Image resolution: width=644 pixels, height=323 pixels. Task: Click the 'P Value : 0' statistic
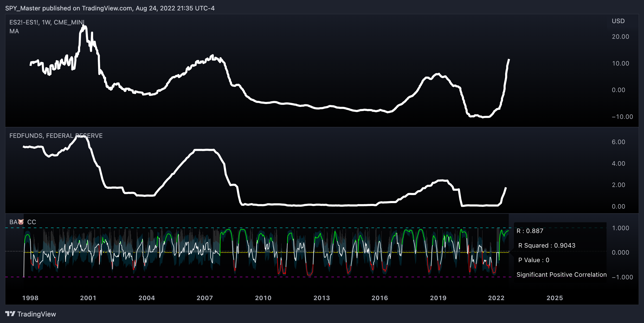[534, 260]
